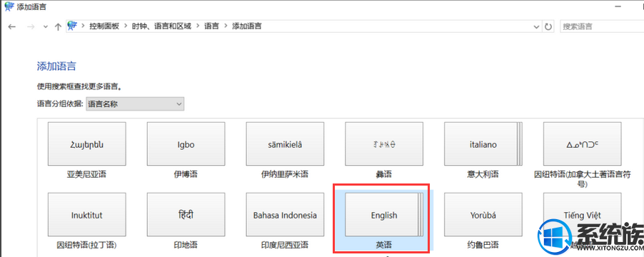Screen dimensions: 644x257
Task: Click the 印度尼西亚语 label
Action: (285, 245)
